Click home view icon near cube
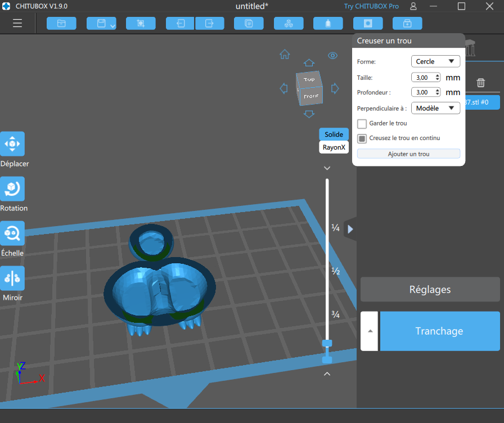This screenshot has width=504, height=423. tap(285, 55)
